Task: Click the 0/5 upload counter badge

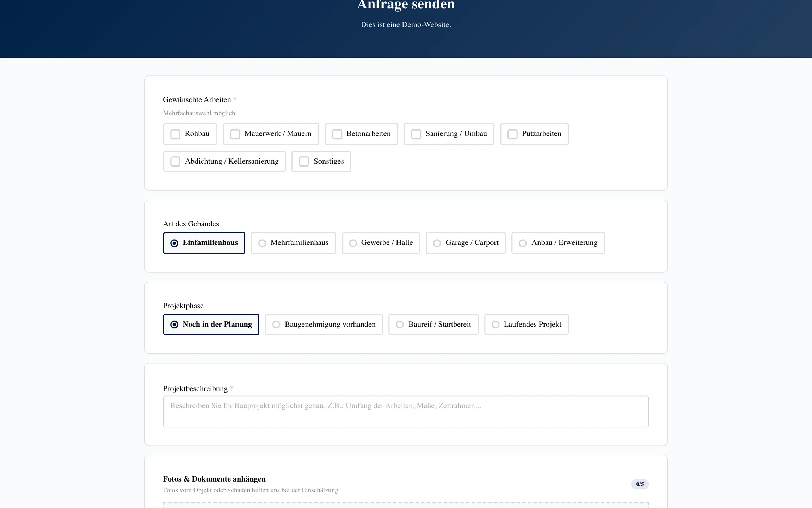Action: click(640, 484)
